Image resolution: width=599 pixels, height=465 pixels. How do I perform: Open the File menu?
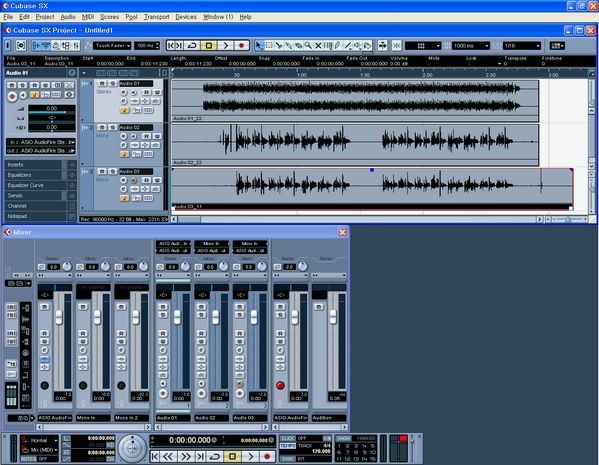click(x=8, y=17)
